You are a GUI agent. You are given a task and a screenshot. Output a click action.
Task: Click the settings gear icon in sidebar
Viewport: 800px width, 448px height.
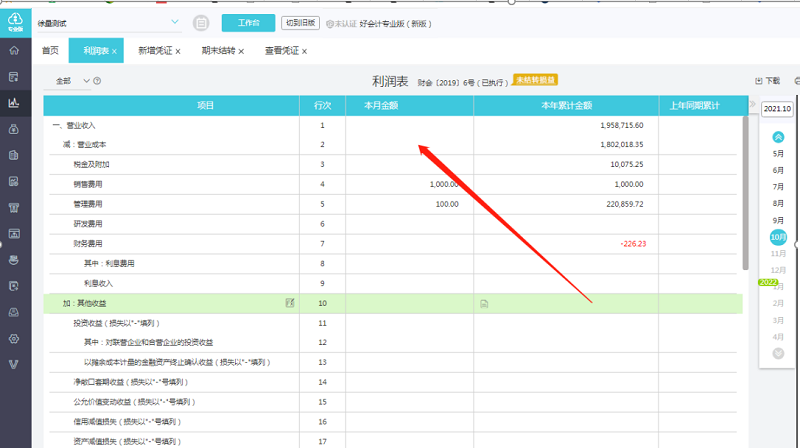coord(14,338)
